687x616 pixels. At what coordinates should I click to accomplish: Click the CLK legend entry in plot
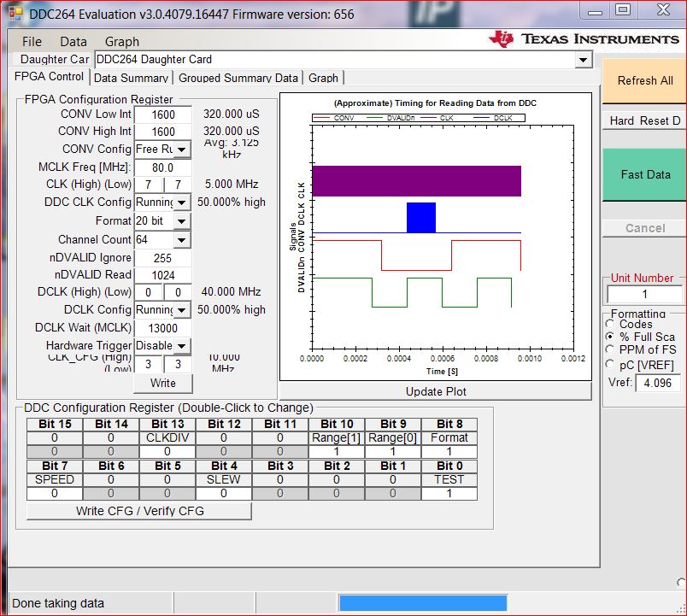[437, 118]
